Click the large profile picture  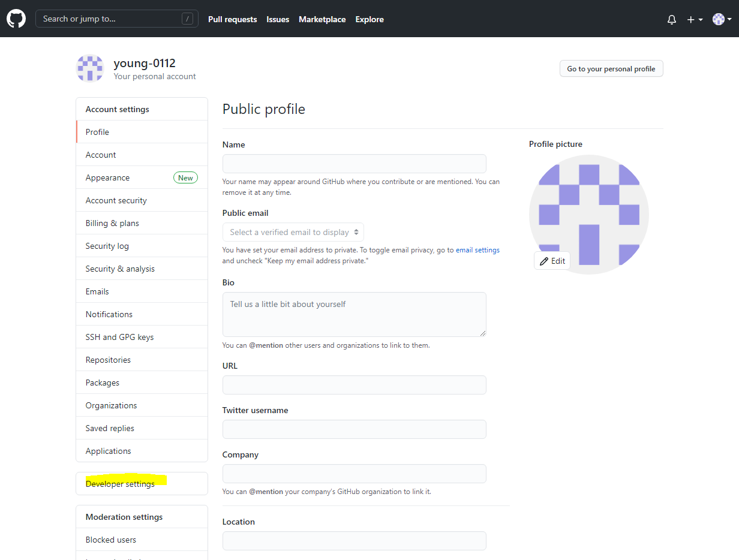coord(588,215)
